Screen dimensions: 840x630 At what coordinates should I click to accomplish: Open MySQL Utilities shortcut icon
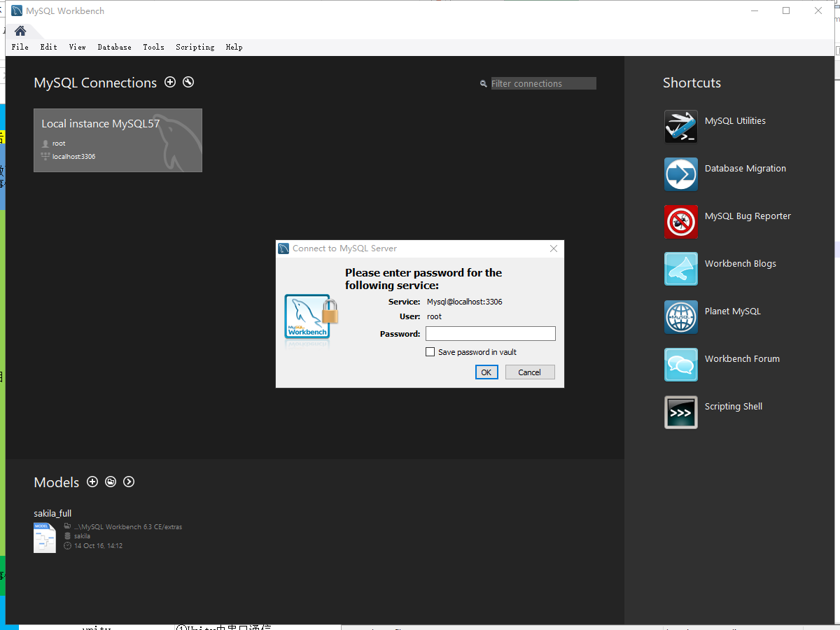[x=681, y=127]
